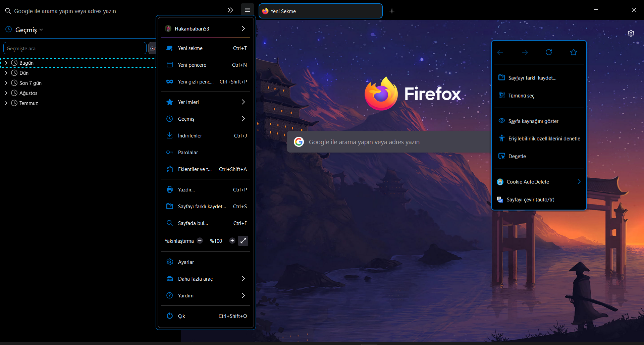Click the Yeni Sekme tab

click(321, 11)
